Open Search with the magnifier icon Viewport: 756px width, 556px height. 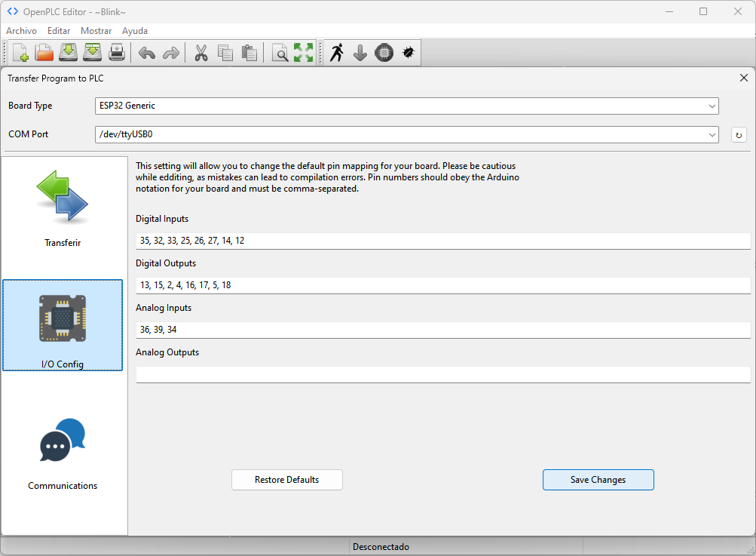(x=280, y=53)
